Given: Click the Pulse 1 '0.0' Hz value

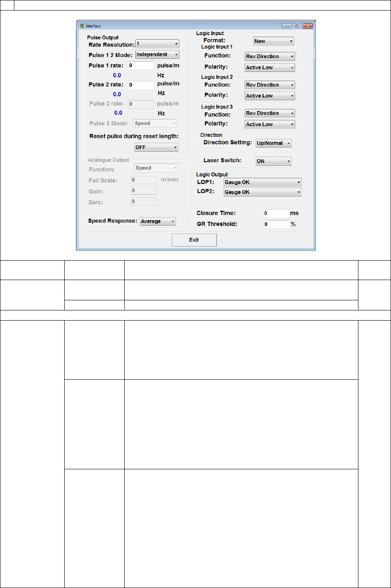Looking at the screenshot, I should click(117, 76).
